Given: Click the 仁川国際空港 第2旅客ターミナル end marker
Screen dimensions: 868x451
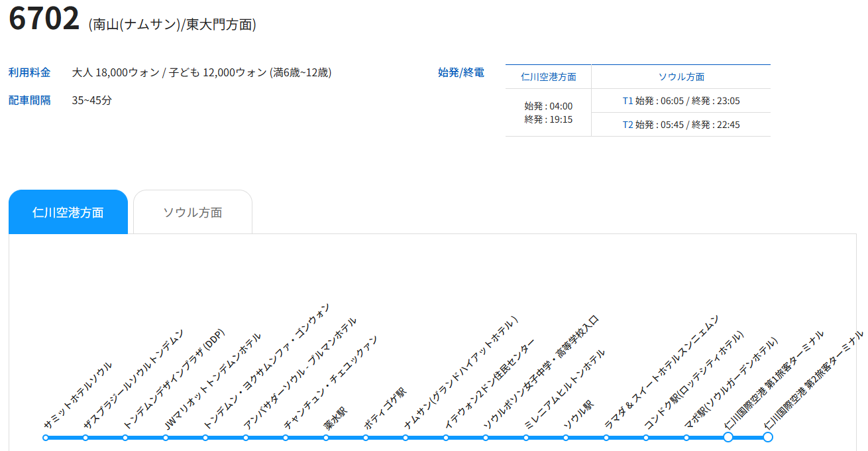Looking at the screenshot, I should [767, 437].
